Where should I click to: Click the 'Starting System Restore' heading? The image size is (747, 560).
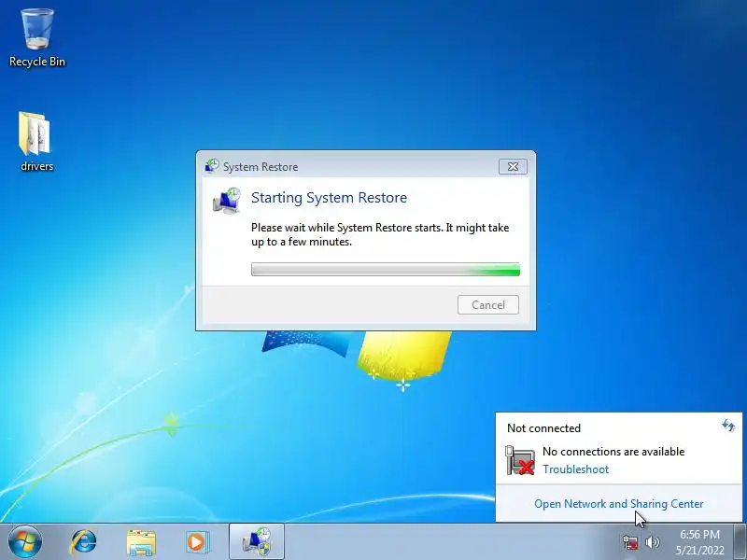tap(330, 198)
